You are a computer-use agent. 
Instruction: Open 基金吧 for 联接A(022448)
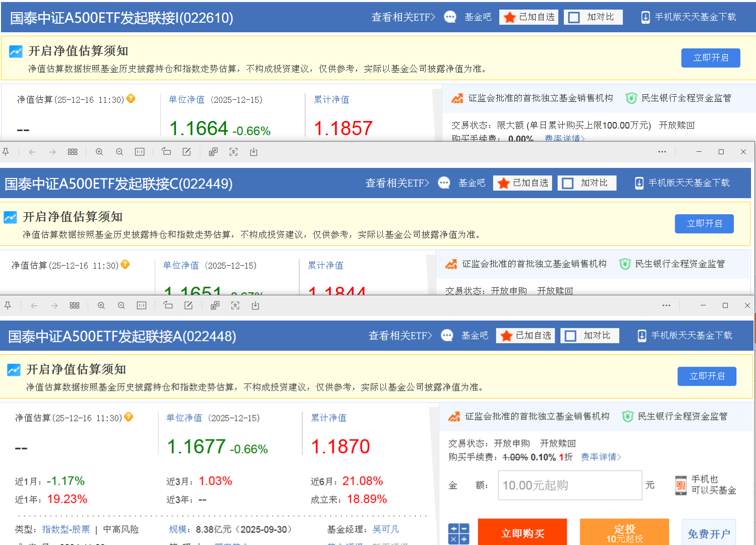click(475, 336)
